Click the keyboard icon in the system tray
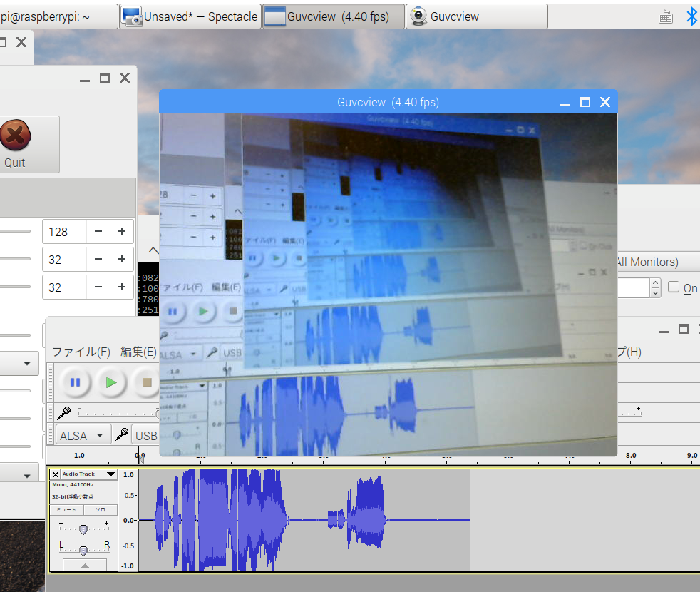700x592 pixels. (x=666, y=17)
